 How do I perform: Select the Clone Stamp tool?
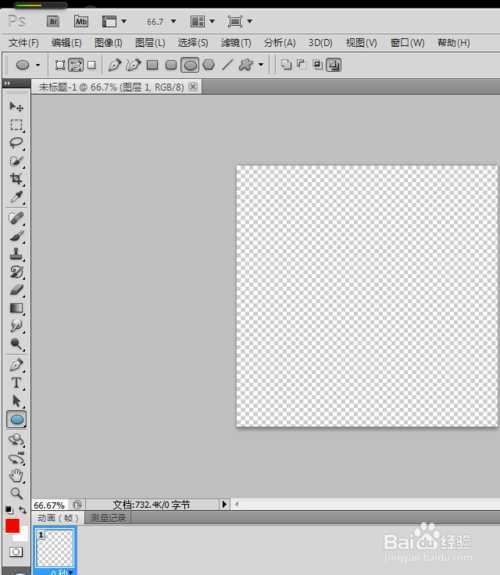tap(16, 254)
